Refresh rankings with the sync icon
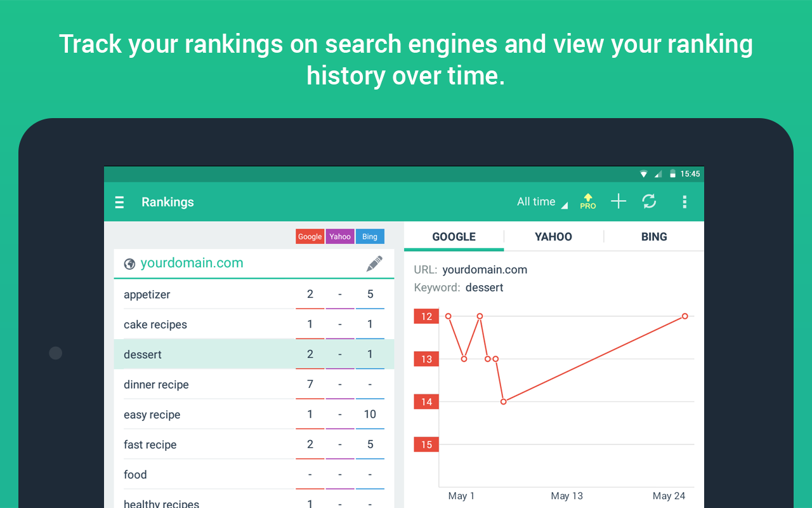Image resolution: width=812 pixels, height=508 pixels. click(649, 201)
